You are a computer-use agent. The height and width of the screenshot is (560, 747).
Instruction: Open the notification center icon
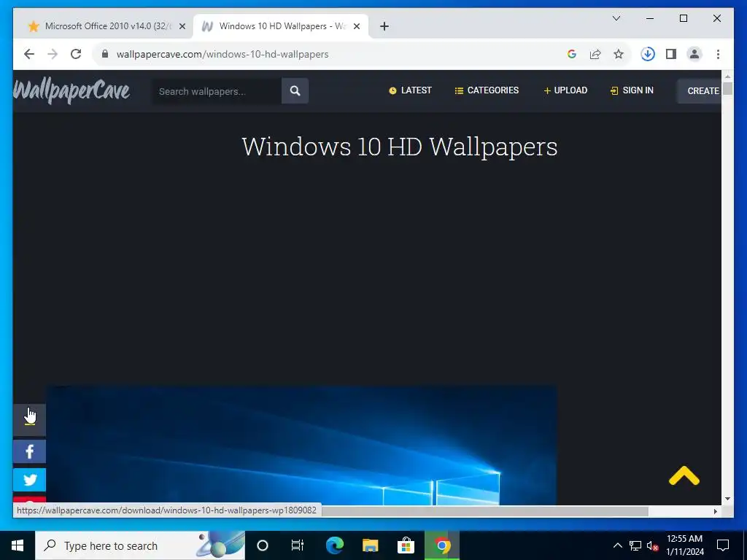coord(723,545)
